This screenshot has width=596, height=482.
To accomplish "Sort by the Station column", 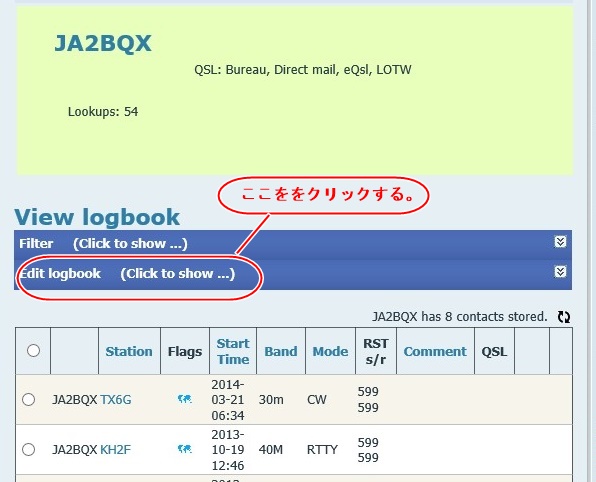I will (x=129, y=352).
